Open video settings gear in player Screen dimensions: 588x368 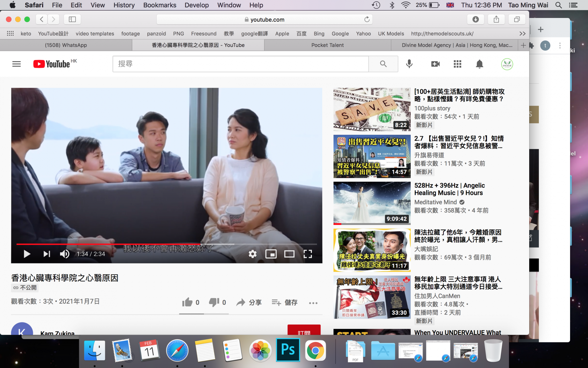[x=253, y=254]
